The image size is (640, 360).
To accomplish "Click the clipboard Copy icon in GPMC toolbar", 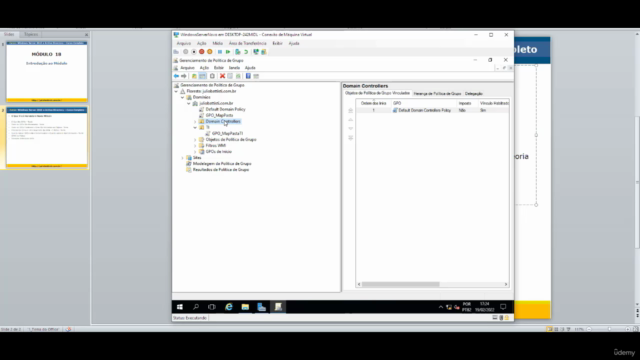I will pos(212,76).
